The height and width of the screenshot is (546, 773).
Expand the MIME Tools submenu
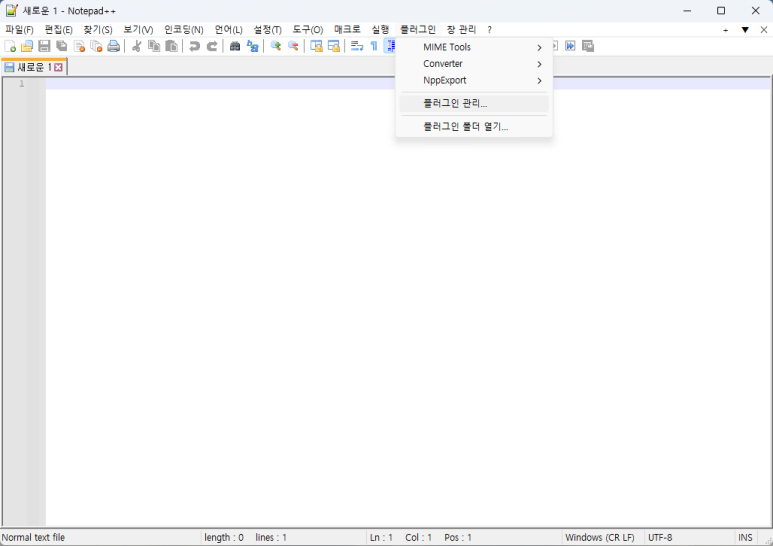(x=474, y=47)
